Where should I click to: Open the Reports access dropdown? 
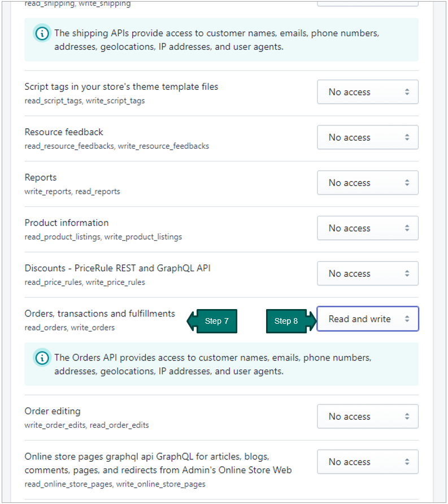coord(368,183)
